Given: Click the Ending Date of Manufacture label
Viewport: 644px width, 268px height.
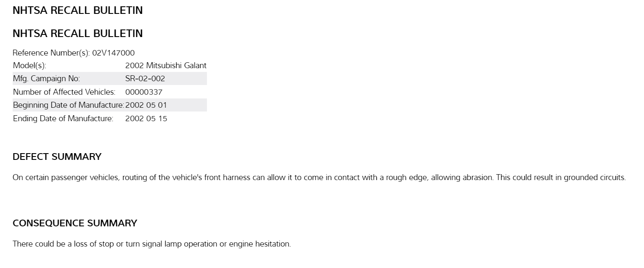Looking at the screenshot, I should (63, 119).
